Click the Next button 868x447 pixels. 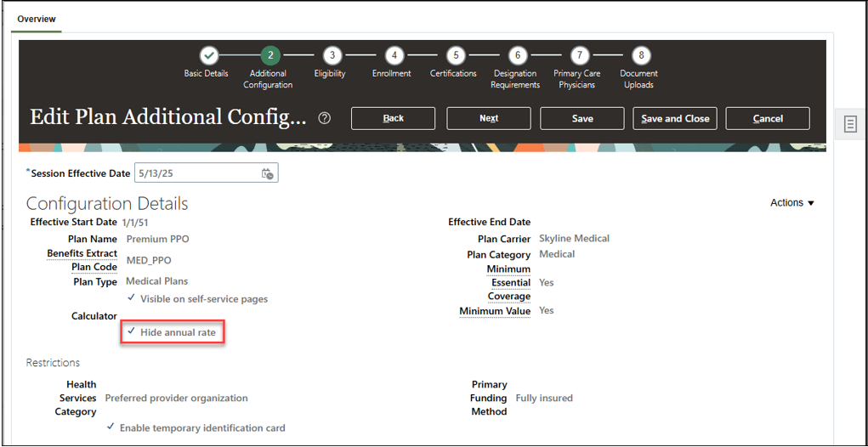pos(489,118)
